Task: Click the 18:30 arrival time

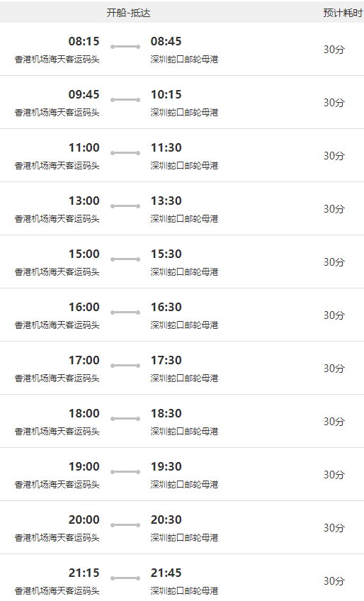Action: coord(166,413)
